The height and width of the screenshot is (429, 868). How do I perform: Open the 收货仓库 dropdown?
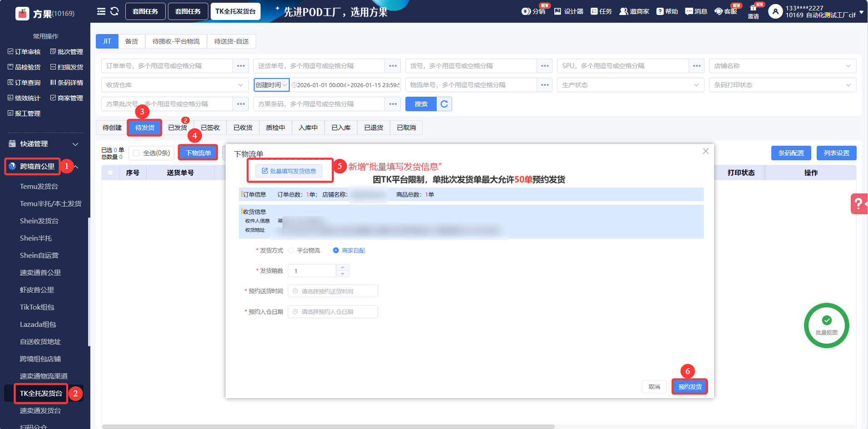pyautogui.click(x=175, y=85)
